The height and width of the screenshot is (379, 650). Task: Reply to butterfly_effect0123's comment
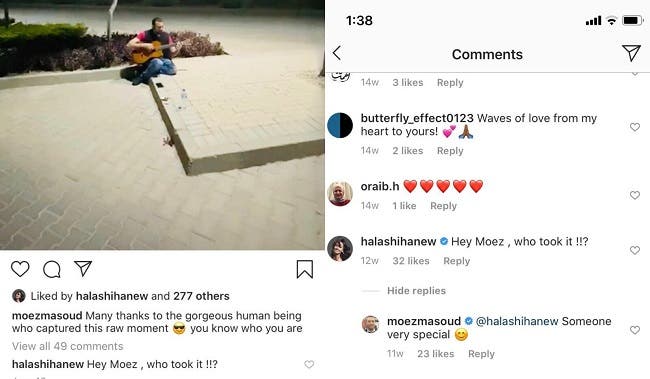click(x=450, y=151)
